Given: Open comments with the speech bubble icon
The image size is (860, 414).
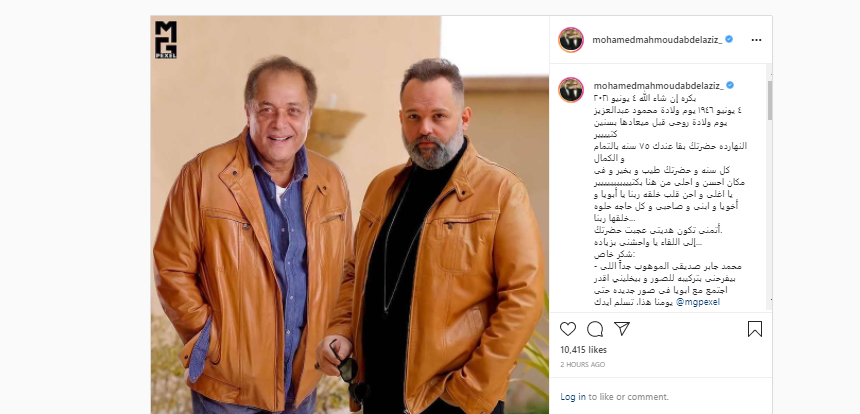Looking at the screenshot, I should click(595, 329).
